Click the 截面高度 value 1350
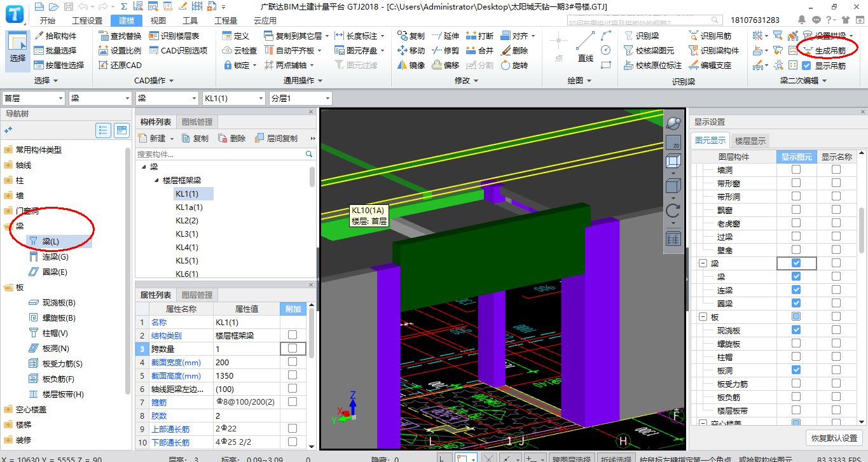 pos(246,375)
